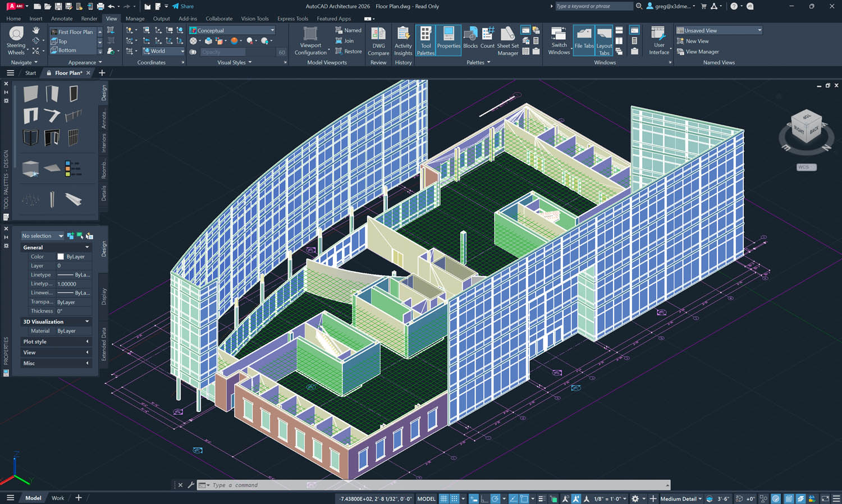Open the Work layout tab

(x=58, y=498)
